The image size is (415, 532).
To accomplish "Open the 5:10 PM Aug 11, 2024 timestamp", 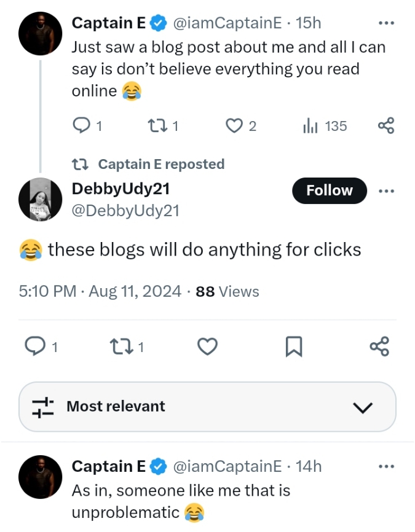I will pos(101,291).
